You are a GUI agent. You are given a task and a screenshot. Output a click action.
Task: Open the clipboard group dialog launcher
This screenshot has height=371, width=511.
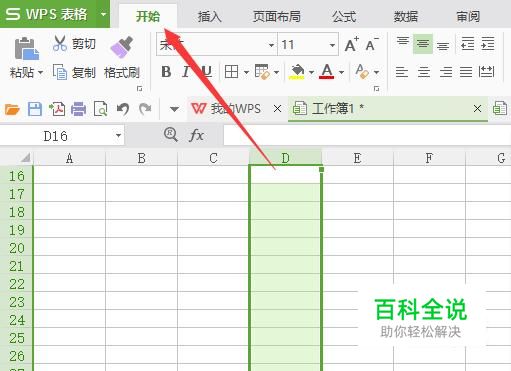(x=140, y=89)
